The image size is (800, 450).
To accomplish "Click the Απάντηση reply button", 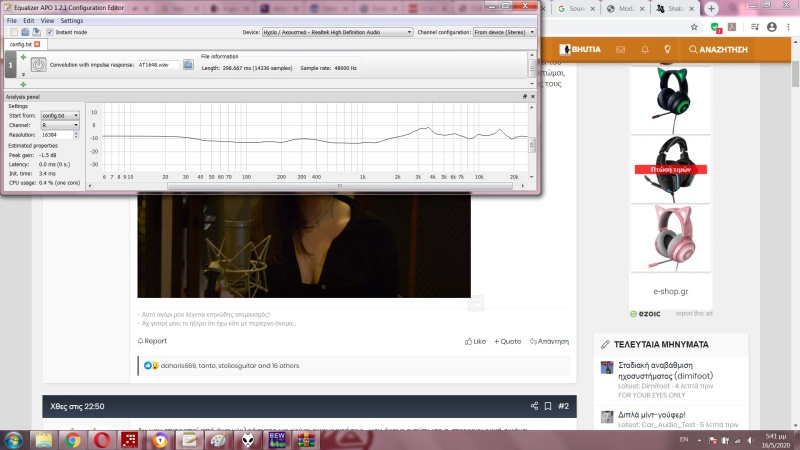I will [549, 341].
